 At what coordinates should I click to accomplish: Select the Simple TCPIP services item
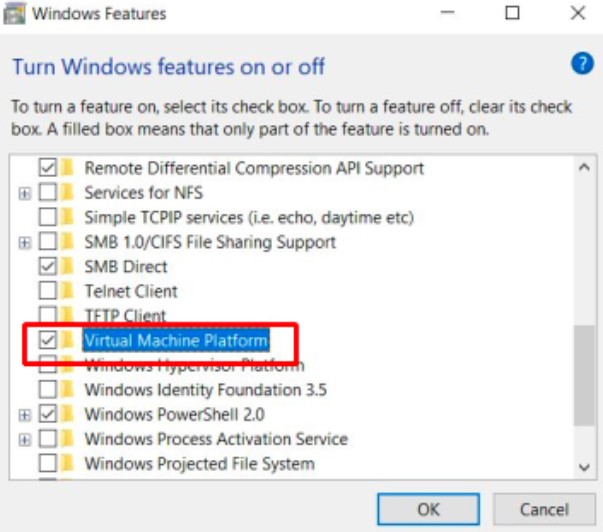248,217
